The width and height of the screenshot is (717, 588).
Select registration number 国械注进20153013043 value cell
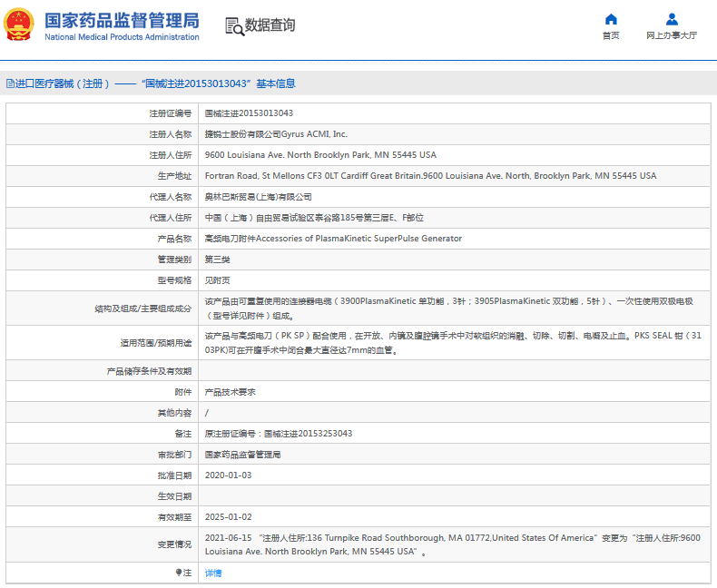249,113
